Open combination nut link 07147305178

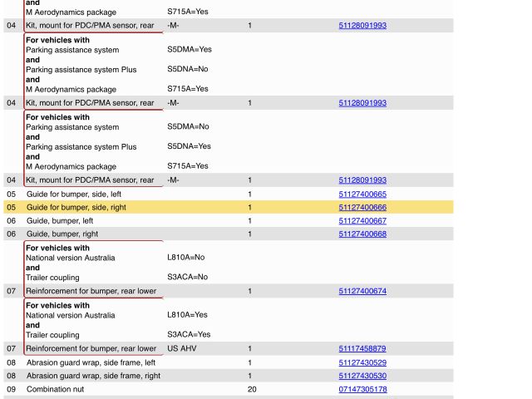(x=362, y=389)
